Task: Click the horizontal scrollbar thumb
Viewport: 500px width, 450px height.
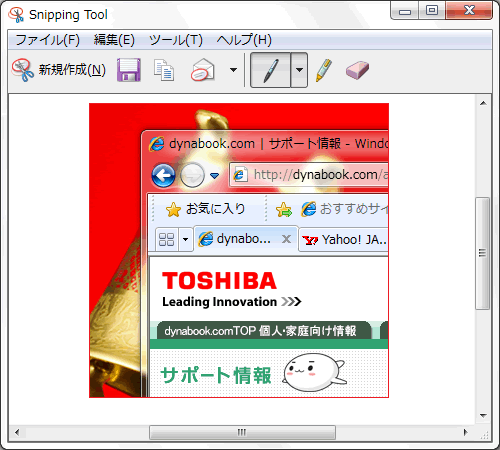Action: (x=242, y=432)
